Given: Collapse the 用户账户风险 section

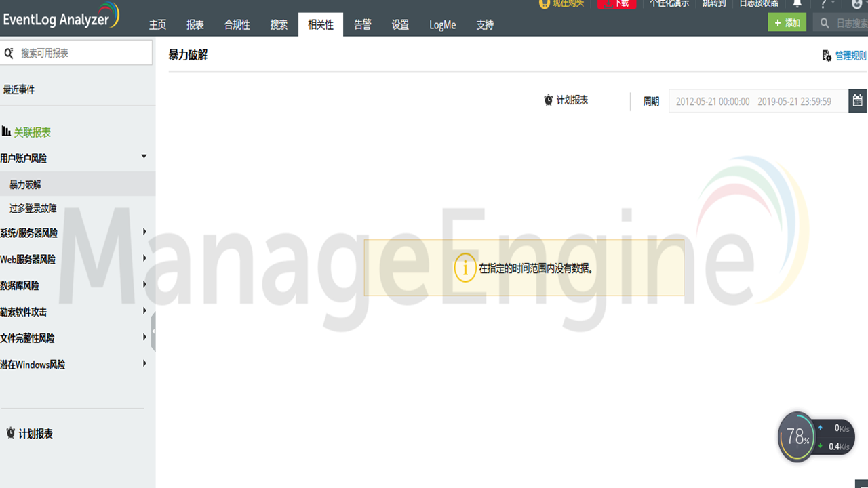Looking at the screenshot, I should click(144, 155).
